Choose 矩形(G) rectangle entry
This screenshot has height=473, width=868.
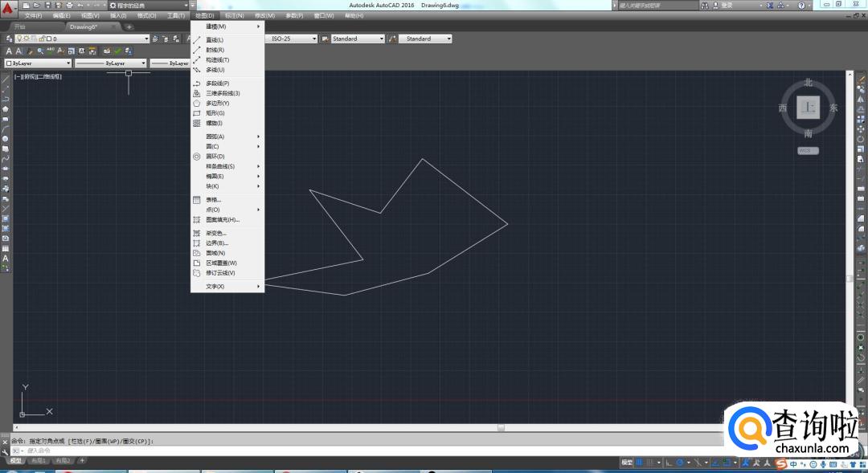(x=227, y=113)
